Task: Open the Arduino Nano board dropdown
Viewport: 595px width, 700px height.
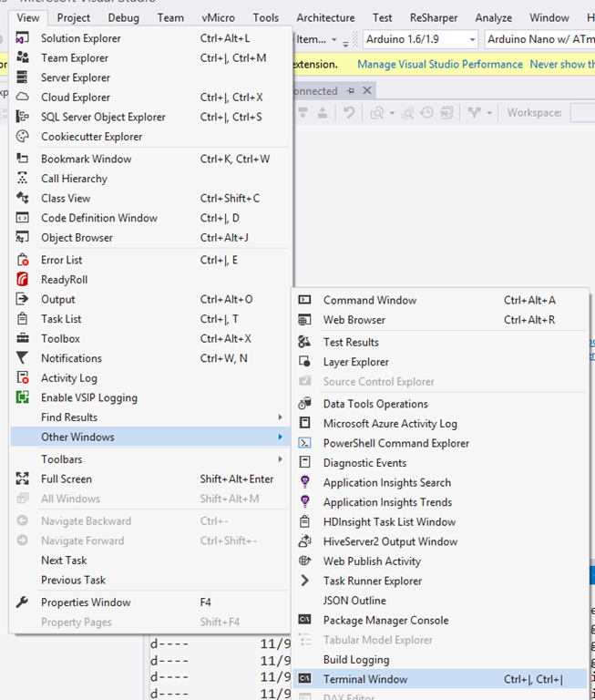Action: [538, 39]
